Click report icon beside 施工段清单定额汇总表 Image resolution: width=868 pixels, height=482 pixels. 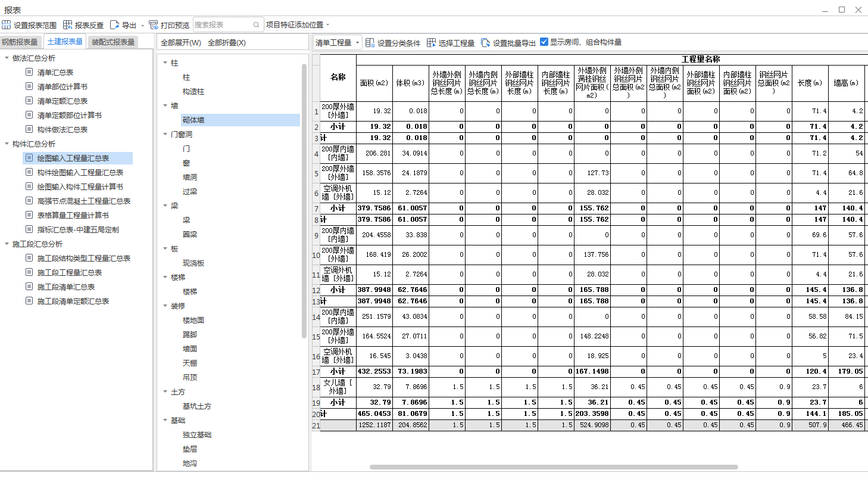(29, 301)
